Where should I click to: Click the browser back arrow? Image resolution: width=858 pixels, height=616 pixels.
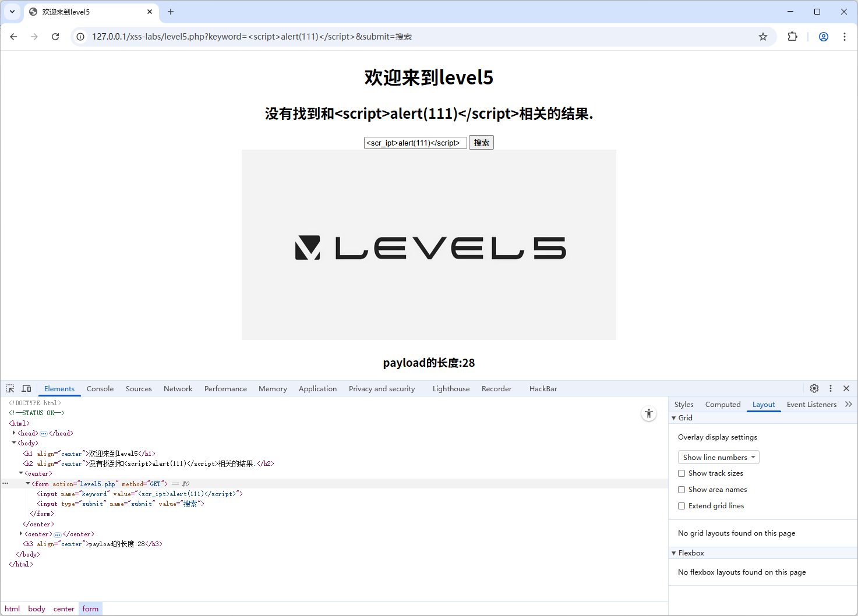click(x=13, y=37)
